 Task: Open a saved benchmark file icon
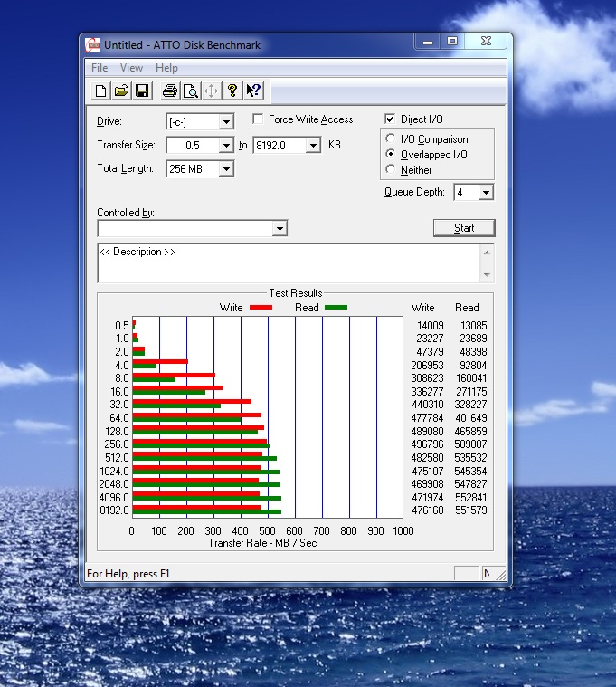pyautogui.click(x=121, y=91)
